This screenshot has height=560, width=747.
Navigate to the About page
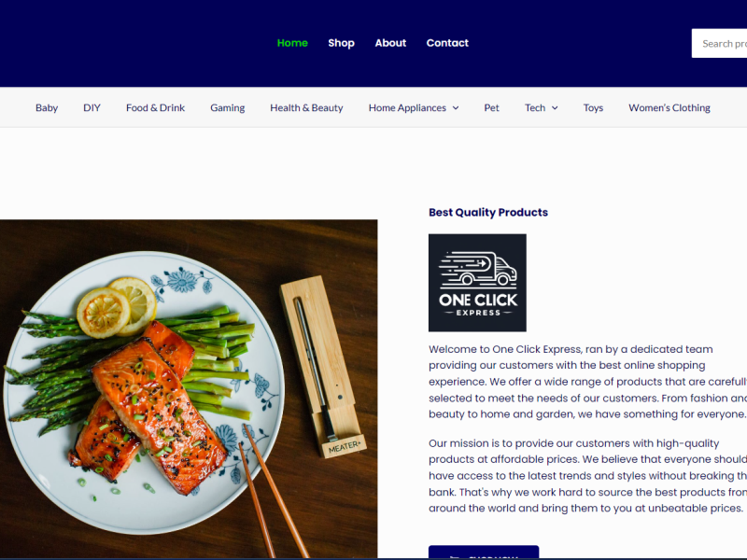tap(390, 43)
